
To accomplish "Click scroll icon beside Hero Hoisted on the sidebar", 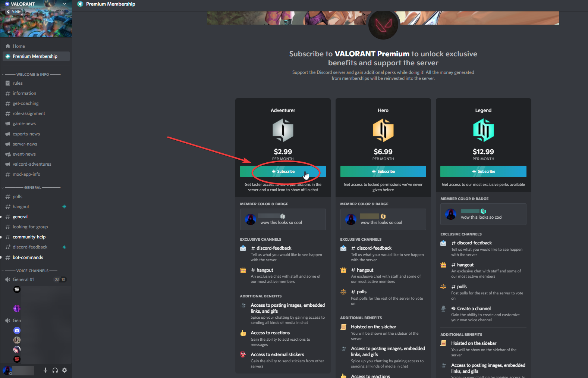I will [343, 327].
